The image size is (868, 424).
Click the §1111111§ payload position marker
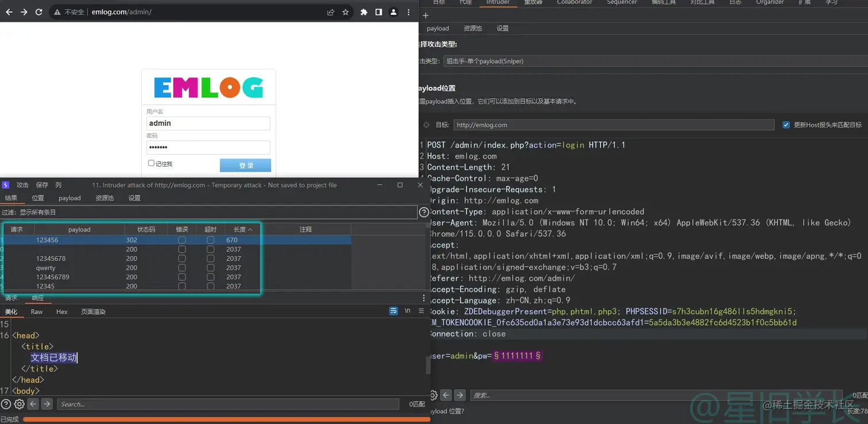(518, 356)
